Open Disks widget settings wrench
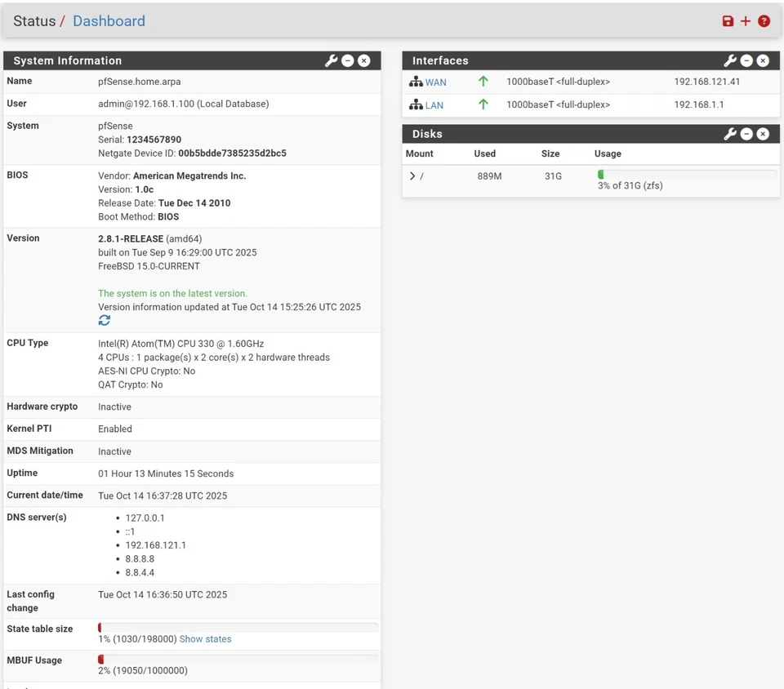The height and width of the screenshot is (689, 784). click(x=730, y=134)
